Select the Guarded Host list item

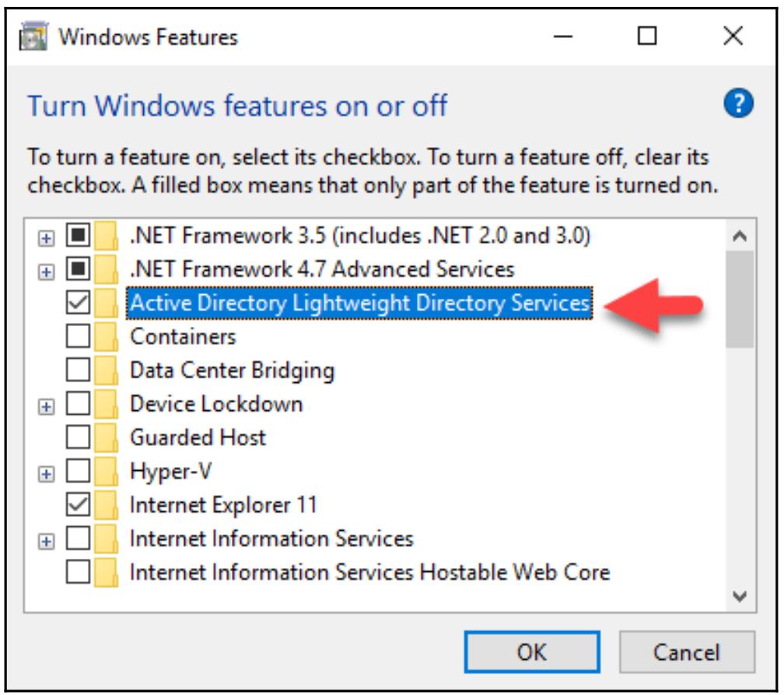point(198,437)
